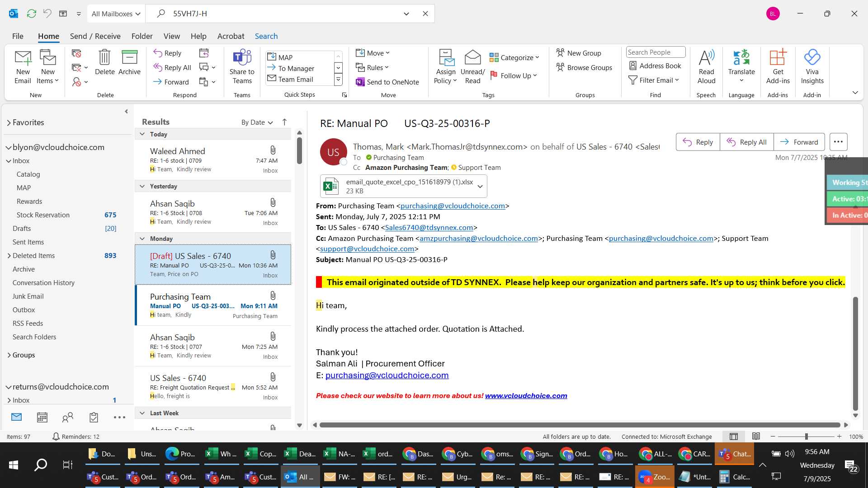Image resolution: width=868 pixels, height=488 pixels.
Task: Select the Search ribbon tab
Action: [266, 36]
